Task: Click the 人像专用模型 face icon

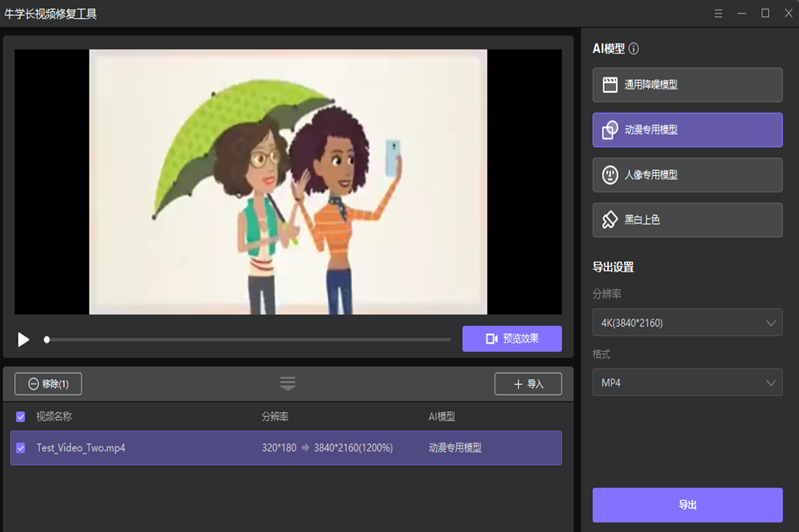Action: (x=610, y=174)
